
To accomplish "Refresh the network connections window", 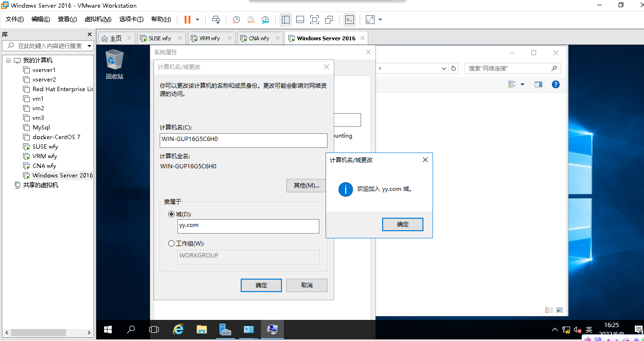I will click(x=454, y=69).
